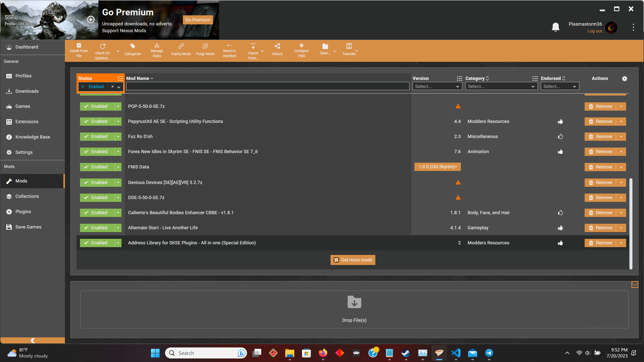Click Log out link

594,31
